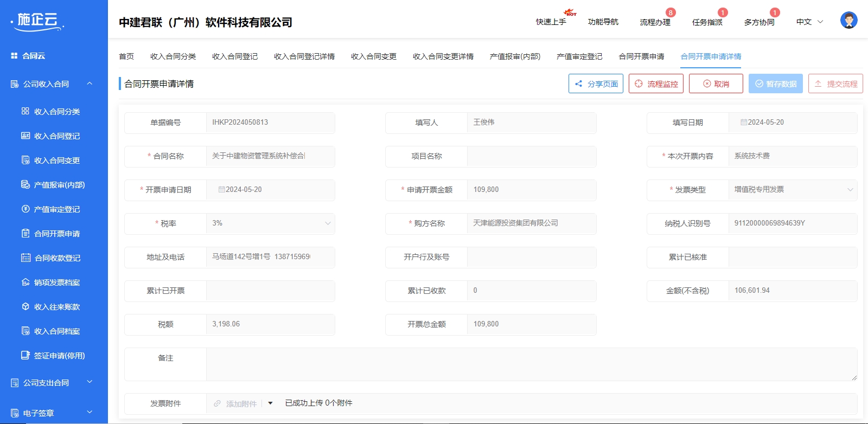This screenshot has width=868, height=424.
Task: Click the 收入合同变更 sidebar icon
Action: 25,160
